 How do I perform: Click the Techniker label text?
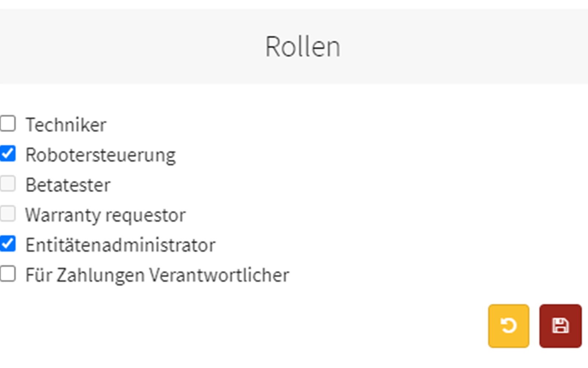(x=66, y=125)
